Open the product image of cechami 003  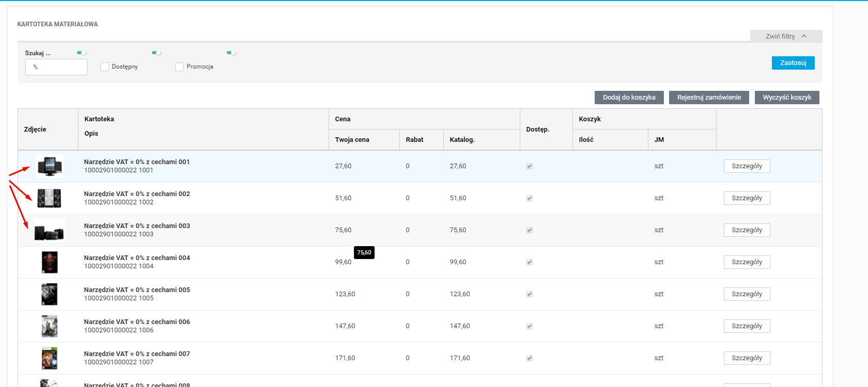coord(50,230)
